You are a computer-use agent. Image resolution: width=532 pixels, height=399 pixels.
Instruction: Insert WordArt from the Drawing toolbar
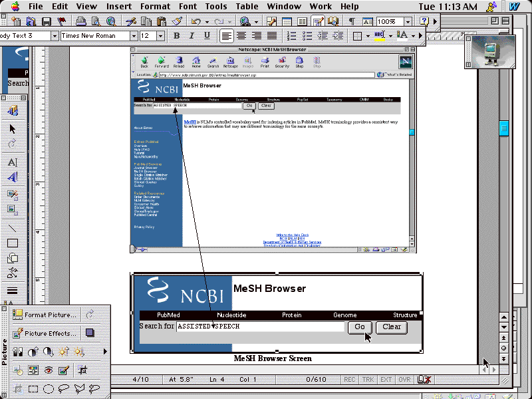click(x=13, y=177)
